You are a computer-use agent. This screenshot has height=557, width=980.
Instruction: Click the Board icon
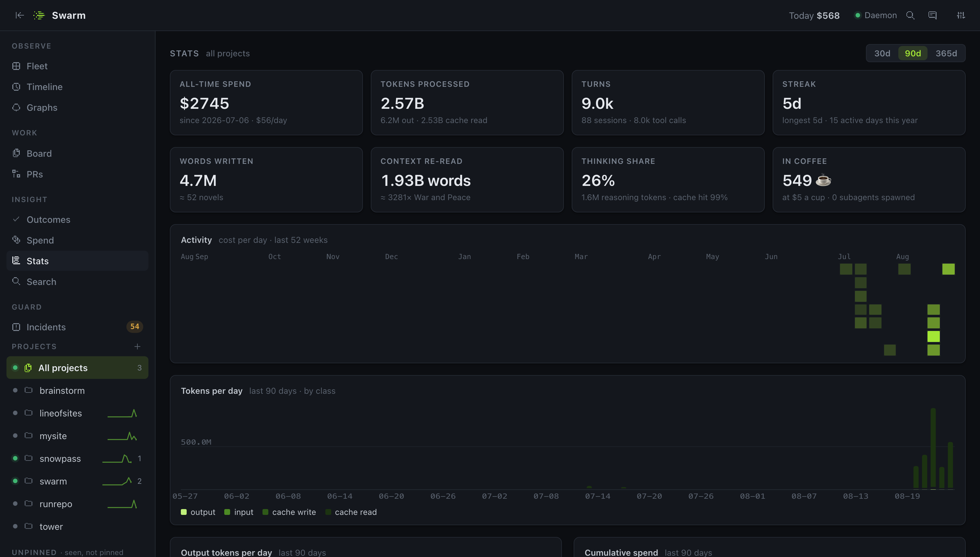click(16, 153)
